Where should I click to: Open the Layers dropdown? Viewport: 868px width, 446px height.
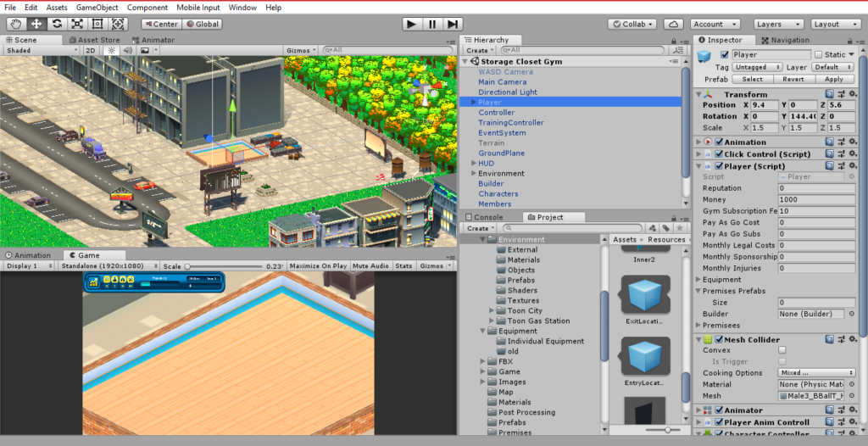tap(778, 24)
